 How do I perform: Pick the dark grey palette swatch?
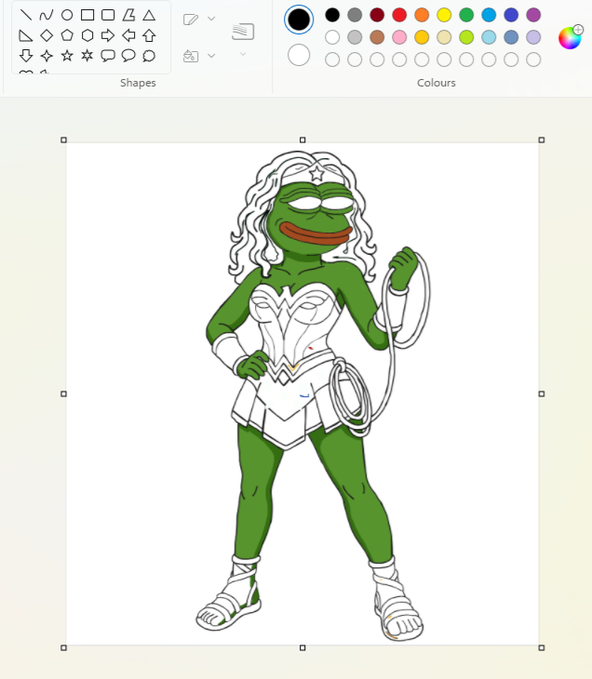[x=355, y=15]
